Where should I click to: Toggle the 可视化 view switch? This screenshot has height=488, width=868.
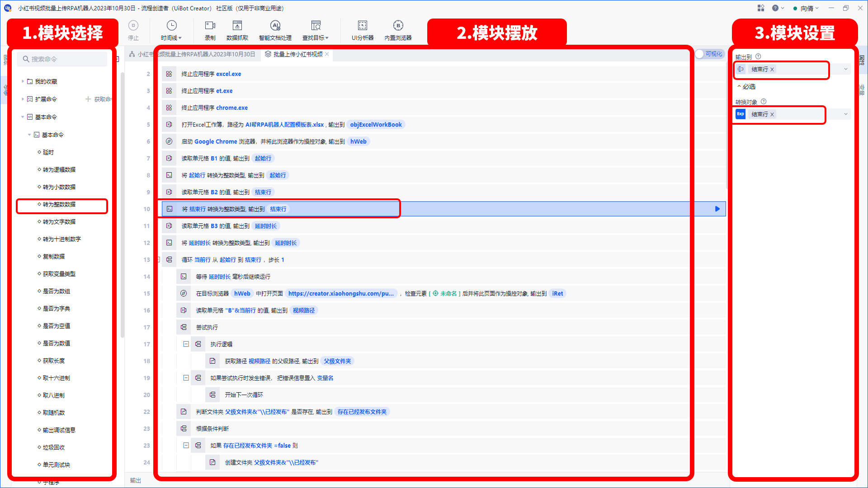709,54
